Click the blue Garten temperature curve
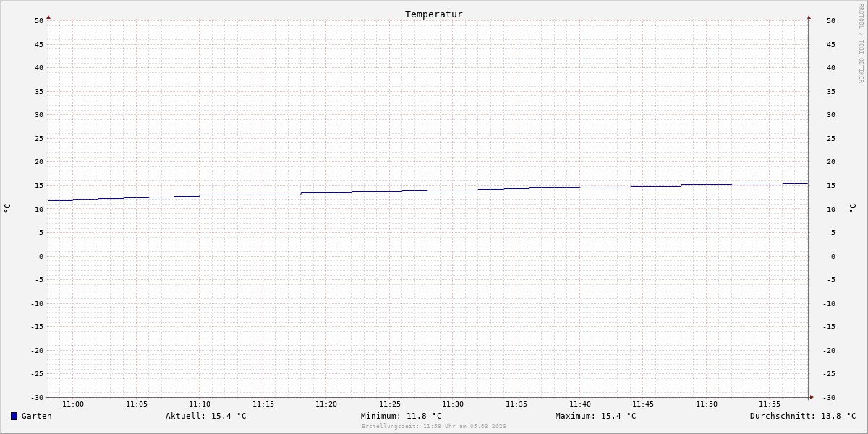 tap(428, 191)
